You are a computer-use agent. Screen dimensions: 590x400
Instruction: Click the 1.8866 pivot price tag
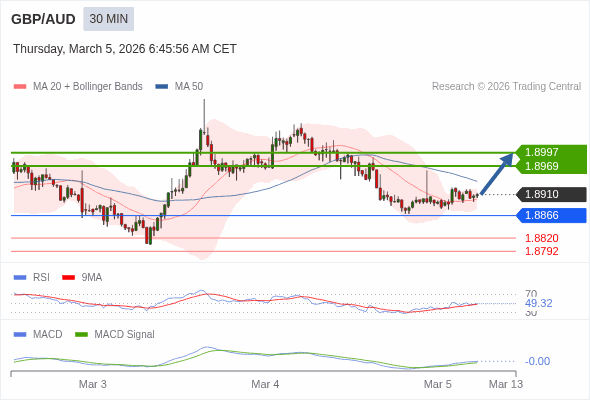click(551, 216)
